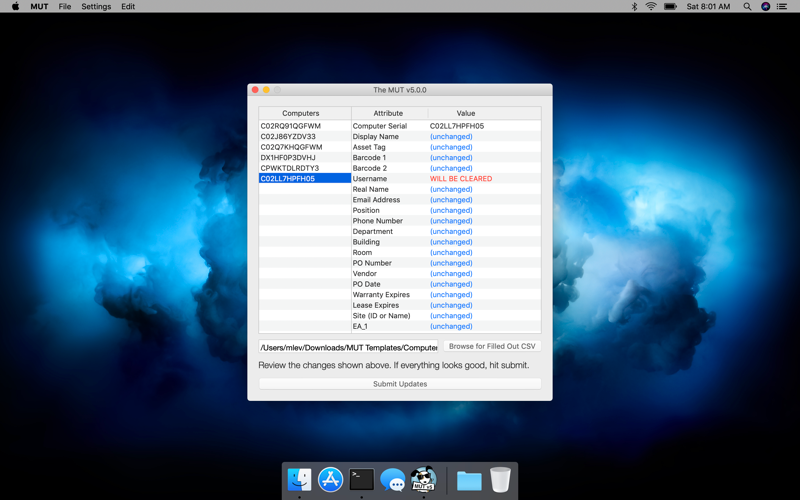Viewport: 800px width, 500px height.
Task: Click the Phone Number attribute
Action: (x=378, y=220)
